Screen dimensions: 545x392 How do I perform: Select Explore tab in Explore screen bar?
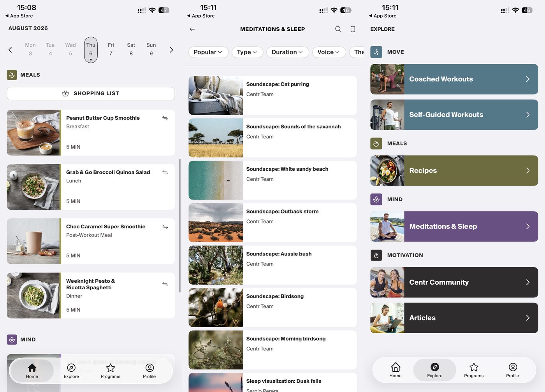click(x=434, y=370)
